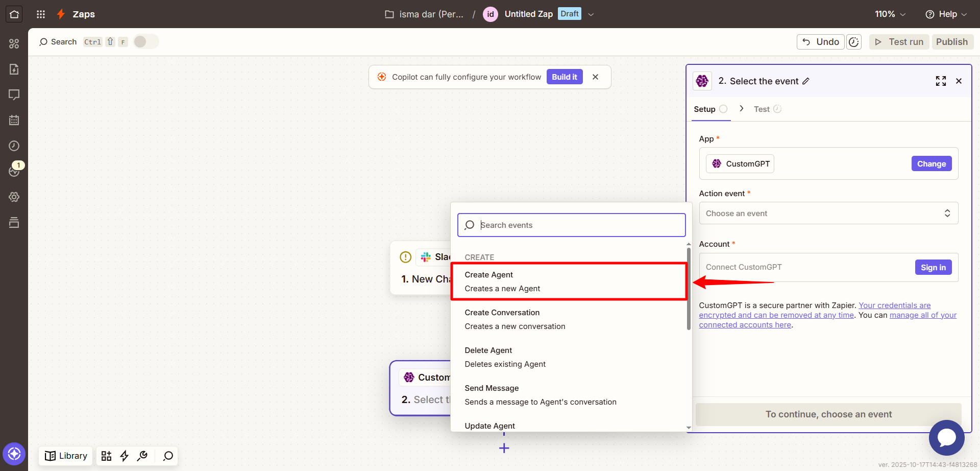This screenshot has width=980, height=471.
Task: Add a step with the plus icon
Action: click(504, 448)
